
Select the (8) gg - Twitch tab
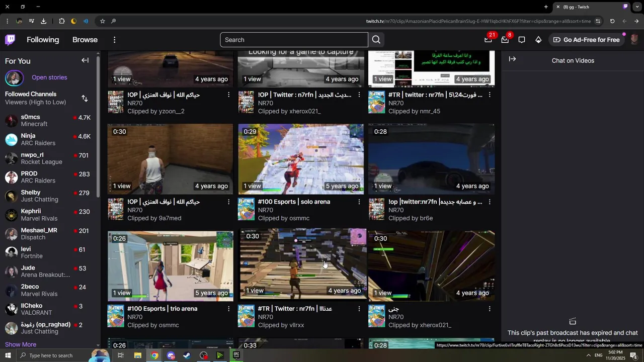[x=591, y=7]
